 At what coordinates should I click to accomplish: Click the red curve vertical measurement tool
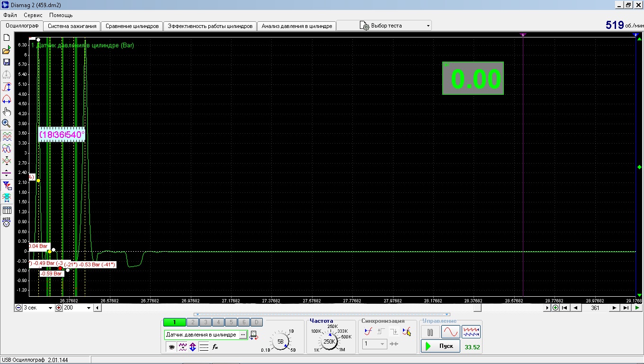7,87
